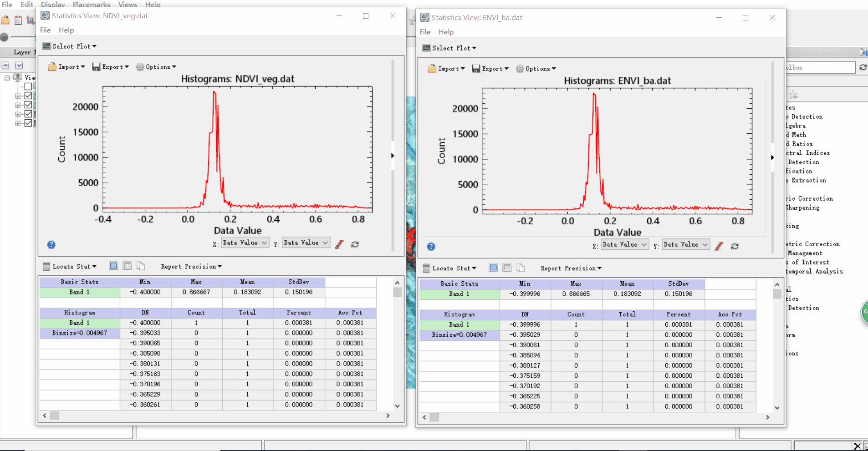Image resolution: width=868 pixels, height=451 pixels.
Task: Click the gray table icon in NDVI_veg.dat window
Action: coord(127,266)
